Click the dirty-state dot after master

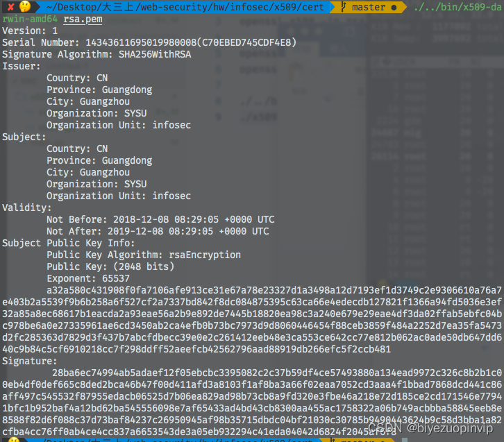click(x=394, y=8)
